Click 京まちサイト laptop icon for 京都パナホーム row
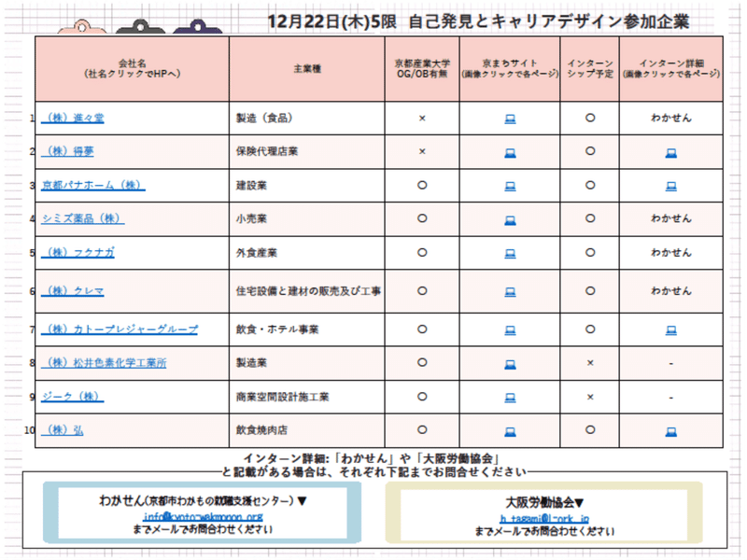The height and width of the screenshot is (560, 747). (x=510, y=186)
